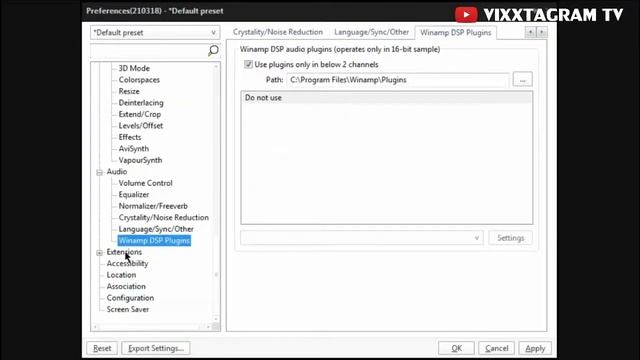Switch to Crystality/Noise Reduction tab
640x360 pixels.
tap(278, 32)
